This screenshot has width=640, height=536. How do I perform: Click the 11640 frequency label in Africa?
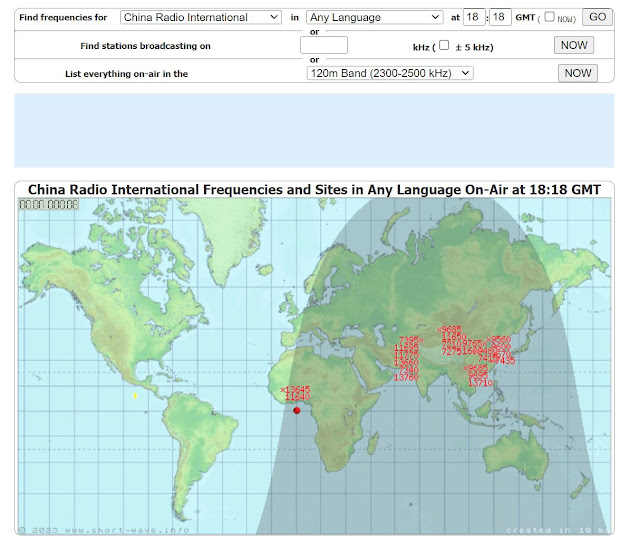298,397
